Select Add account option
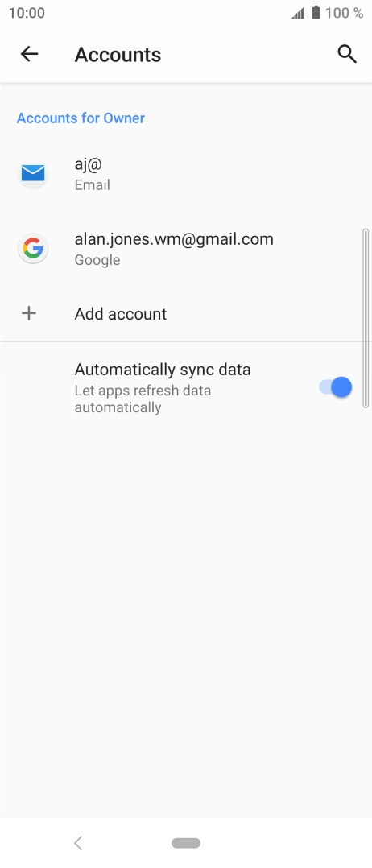The width and height of the screenshot is (372, 868). click(x=186, y=314)
